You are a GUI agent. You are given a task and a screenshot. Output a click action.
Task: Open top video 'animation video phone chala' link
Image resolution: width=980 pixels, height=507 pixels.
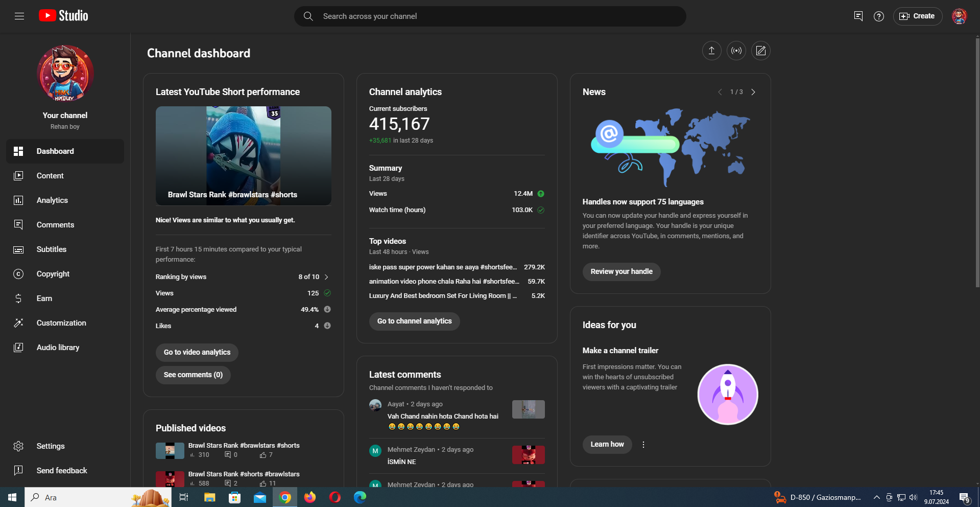tap(444, 282)
